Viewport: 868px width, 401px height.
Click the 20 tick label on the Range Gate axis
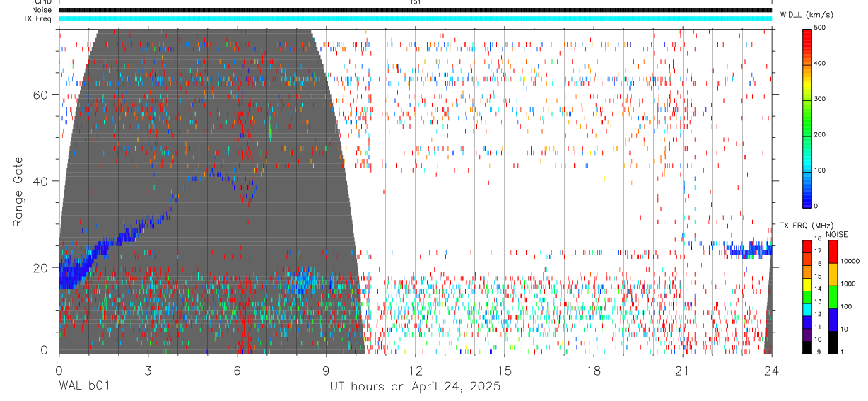[41, 267]
